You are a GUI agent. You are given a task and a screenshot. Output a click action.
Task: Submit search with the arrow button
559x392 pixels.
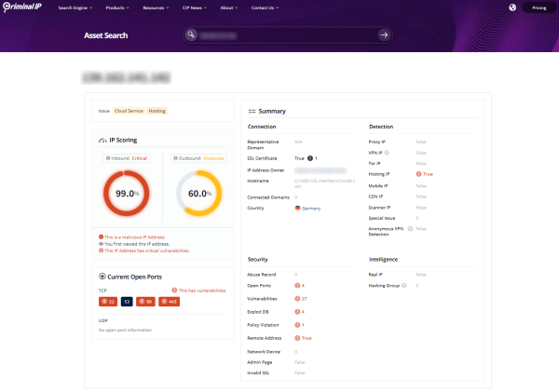pyautogui.click(x=384, y=35)
